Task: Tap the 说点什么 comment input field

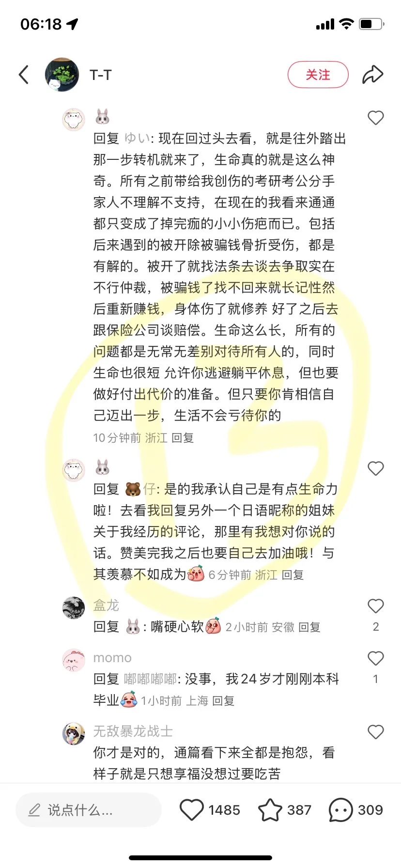Action: pyautogui.click(x=89, y=810)
